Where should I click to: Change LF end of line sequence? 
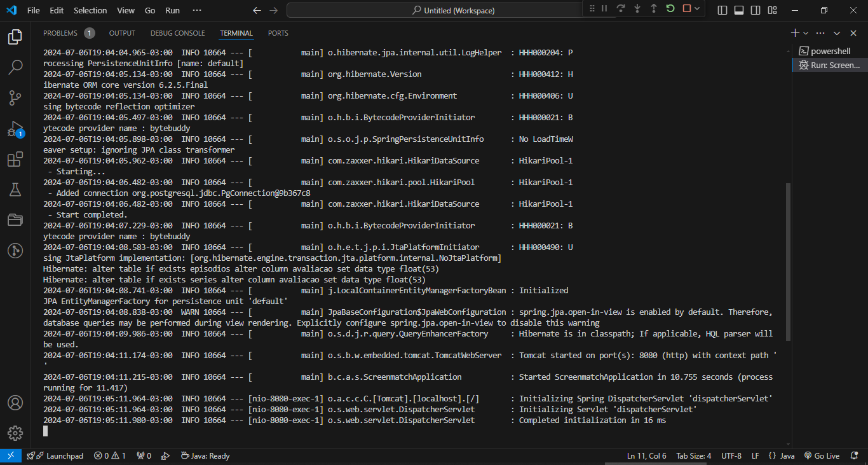(x=756, y=455)
